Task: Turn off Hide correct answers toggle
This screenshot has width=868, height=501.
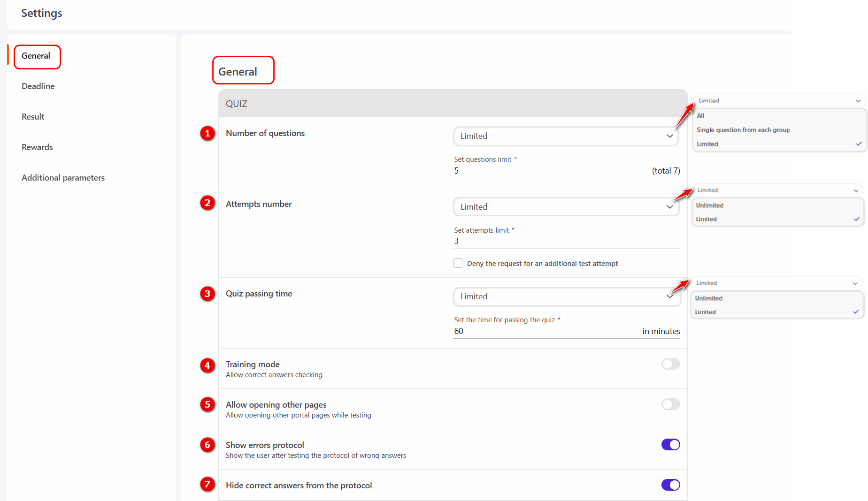Action: point(670,485)
